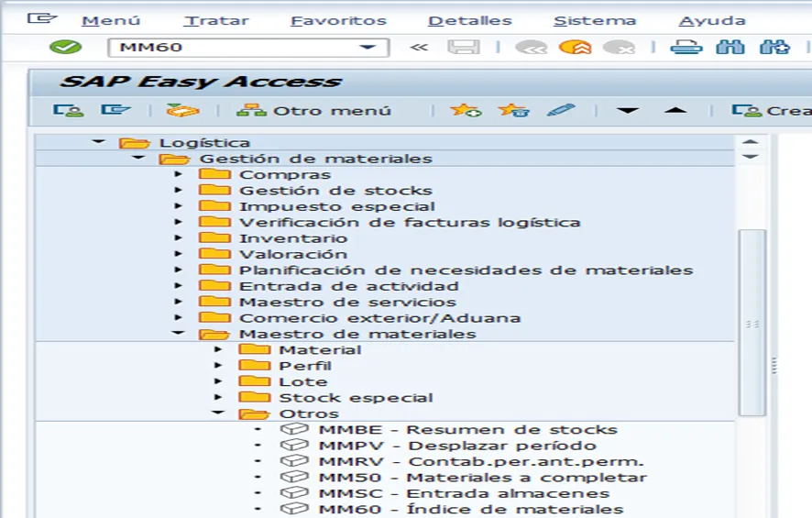Click the Change Favorites pencil icon
Screen dimensions: 812x518
[x=561, y=110]
